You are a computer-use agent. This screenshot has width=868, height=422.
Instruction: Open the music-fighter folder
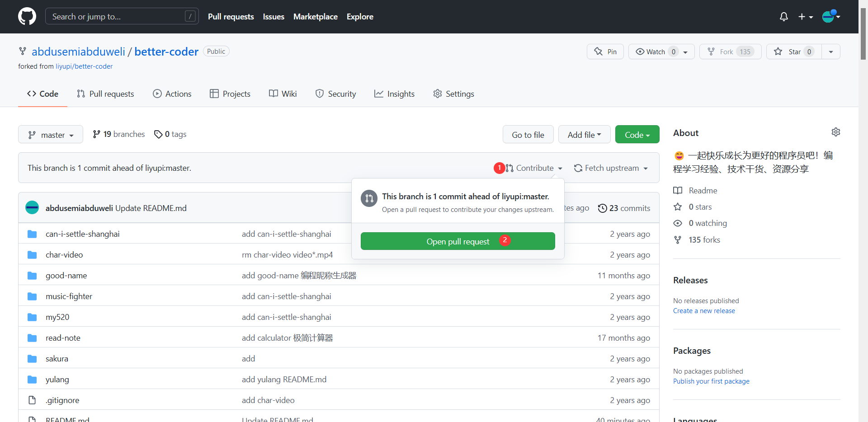point(69,296)
